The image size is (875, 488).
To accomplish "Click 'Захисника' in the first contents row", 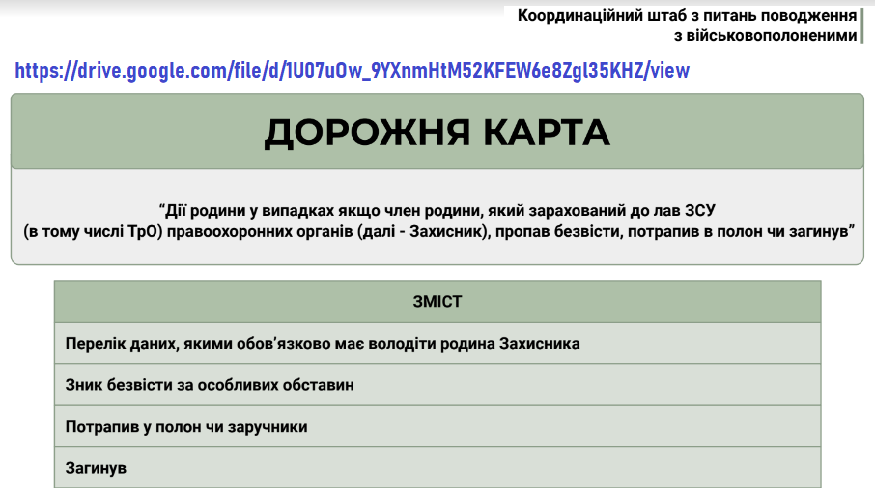I will click(x=540, y=343).
